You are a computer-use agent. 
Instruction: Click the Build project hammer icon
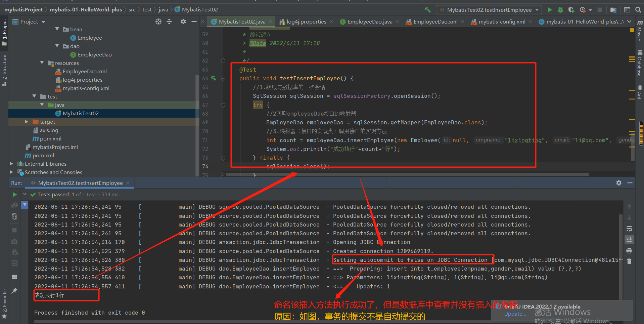pos(427,10)
